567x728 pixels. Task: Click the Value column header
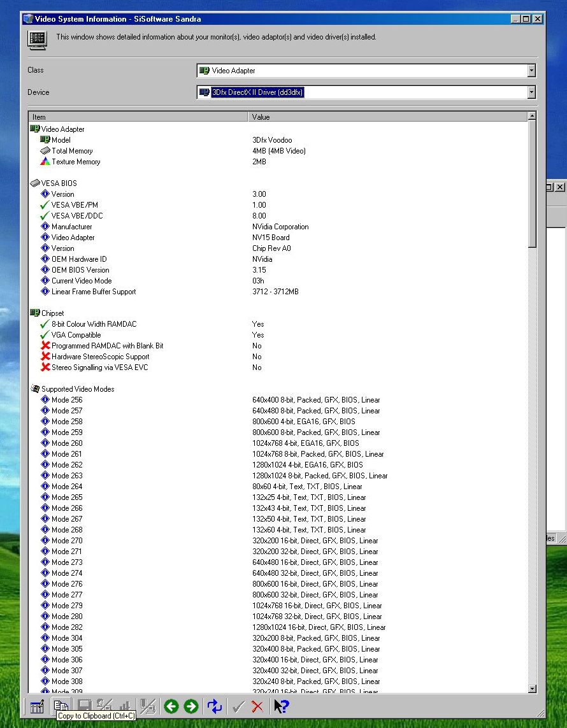(388, 117)
